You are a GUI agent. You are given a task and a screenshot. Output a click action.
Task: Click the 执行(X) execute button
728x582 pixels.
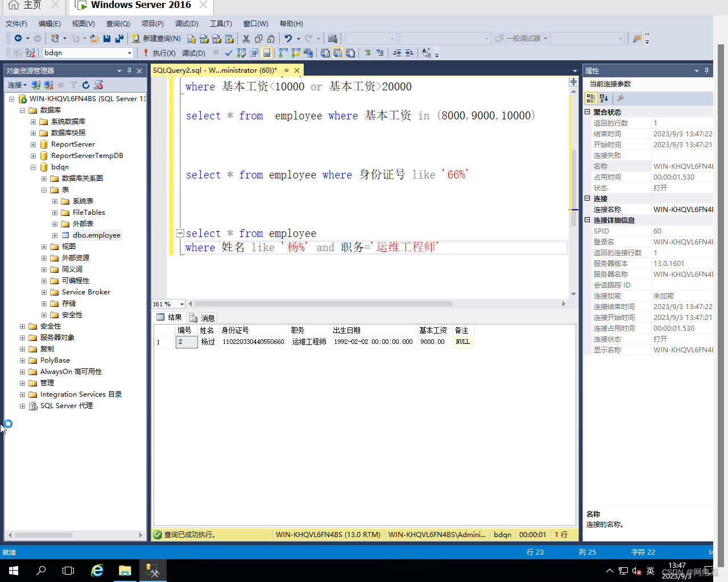[159, 53]
